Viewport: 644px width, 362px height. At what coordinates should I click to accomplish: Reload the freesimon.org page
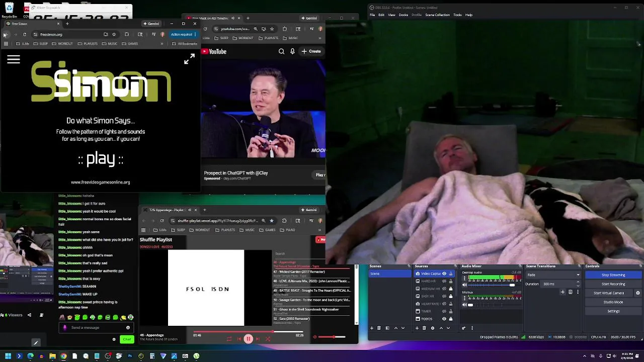point(24,34)
